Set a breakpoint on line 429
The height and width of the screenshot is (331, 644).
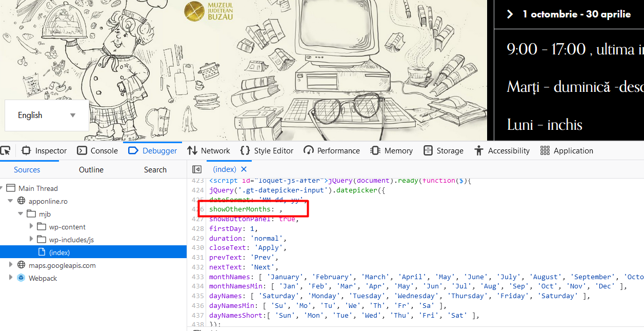(198, 238)
